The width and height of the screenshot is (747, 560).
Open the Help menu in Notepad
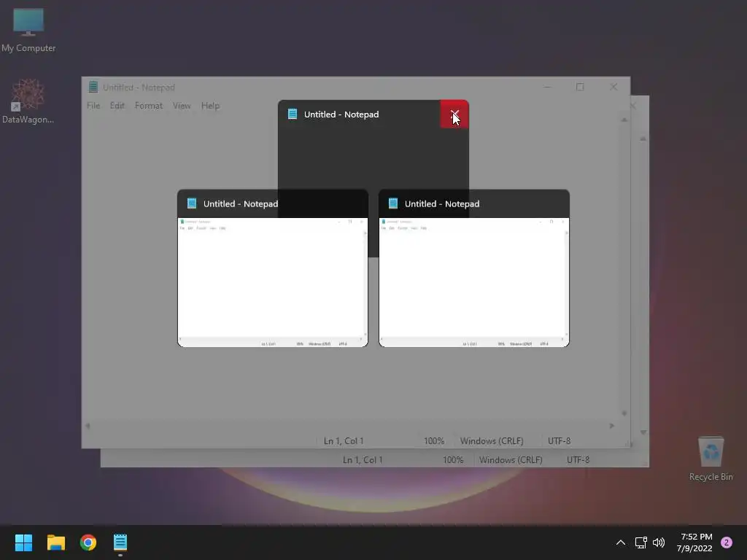point(210,106)
